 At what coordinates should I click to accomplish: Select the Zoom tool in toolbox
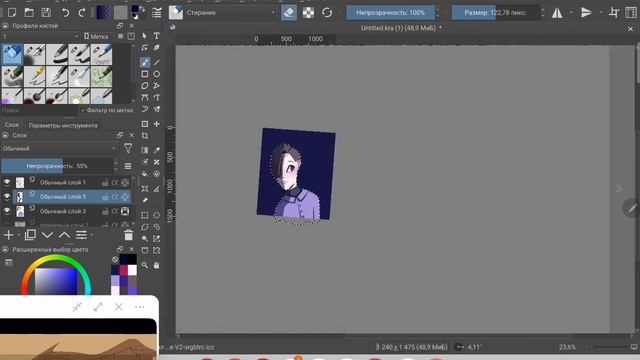tap(145, 265)
